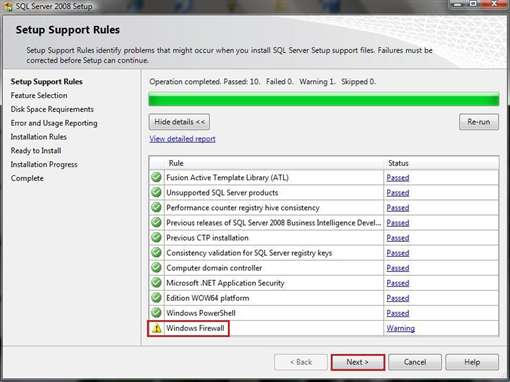The image size is (510, 382).
Task: Select Installation Progress step
Action: [x=44, y=164]
